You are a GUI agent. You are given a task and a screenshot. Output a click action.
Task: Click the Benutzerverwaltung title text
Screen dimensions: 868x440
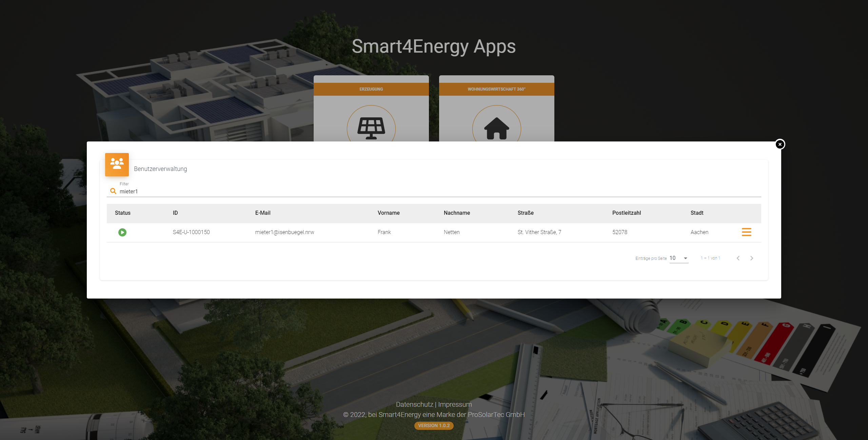pyautogui.click(x=160, y=169)
